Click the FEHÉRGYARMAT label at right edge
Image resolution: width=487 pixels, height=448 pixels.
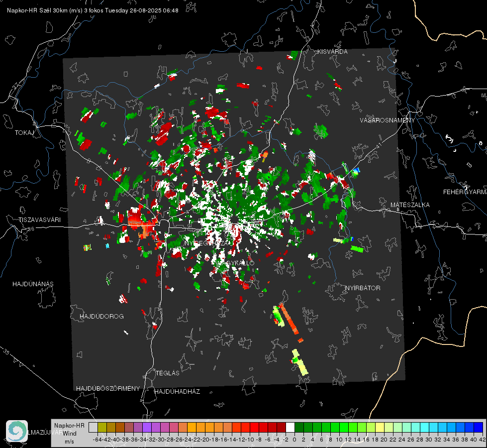(465, 192)
